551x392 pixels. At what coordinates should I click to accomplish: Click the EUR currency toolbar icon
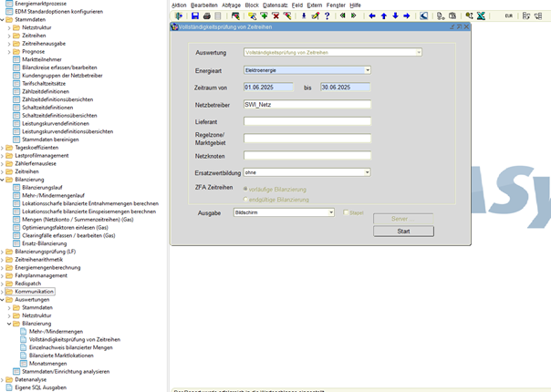(x=509, y=15)
